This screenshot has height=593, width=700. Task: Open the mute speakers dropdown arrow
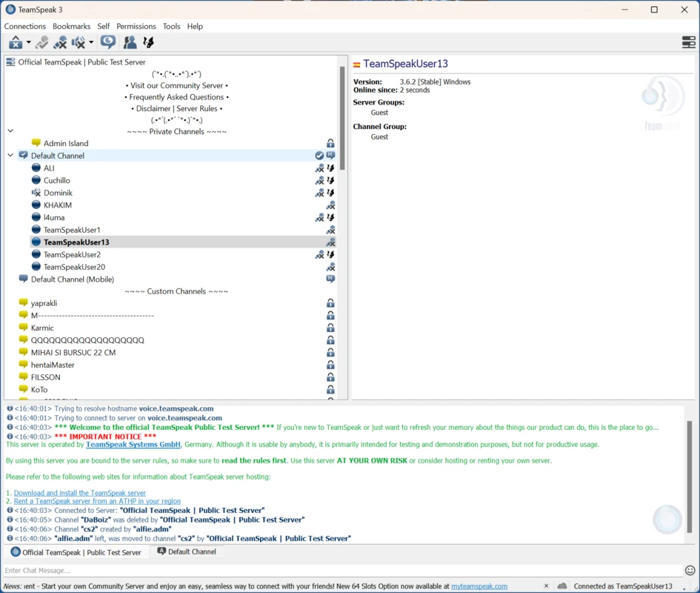click(90, 42)
